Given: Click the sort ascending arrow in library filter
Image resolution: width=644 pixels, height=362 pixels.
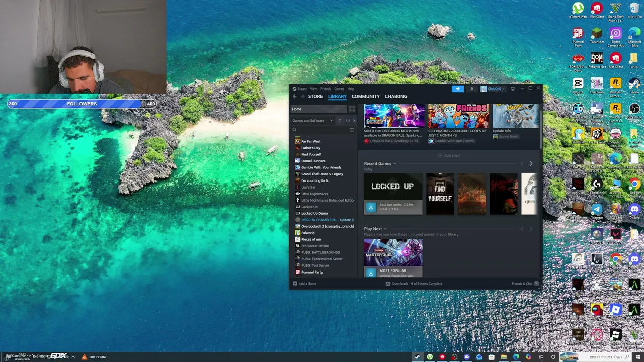Looking at the screenshot, I should coord(340,121).
